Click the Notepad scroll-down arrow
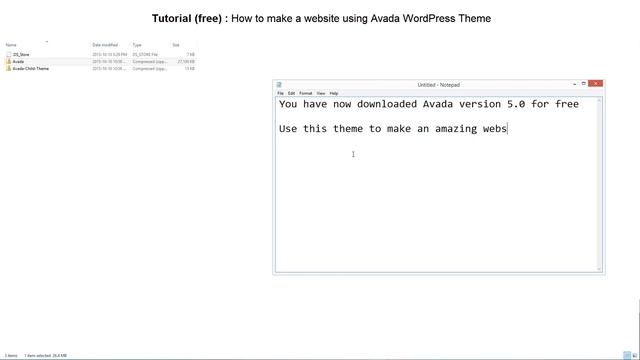 click(599, 269)
